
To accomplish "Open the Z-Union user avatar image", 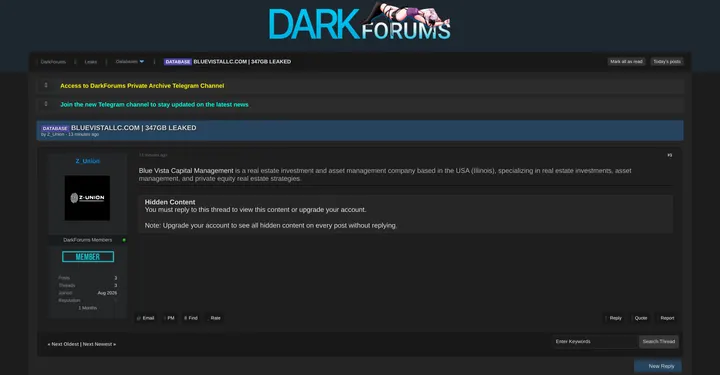I will [87, 198].
